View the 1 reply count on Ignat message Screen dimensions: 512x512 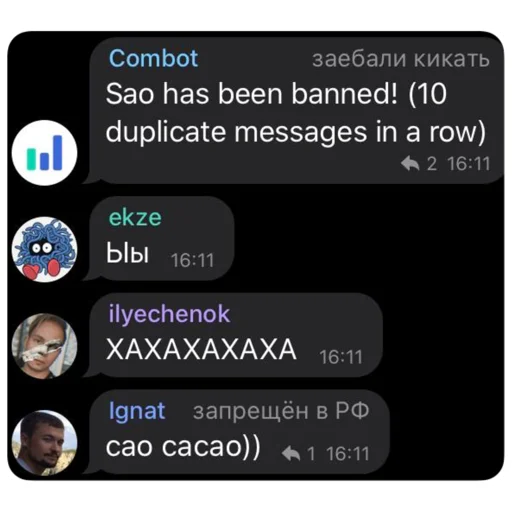(x=311, y=454)
